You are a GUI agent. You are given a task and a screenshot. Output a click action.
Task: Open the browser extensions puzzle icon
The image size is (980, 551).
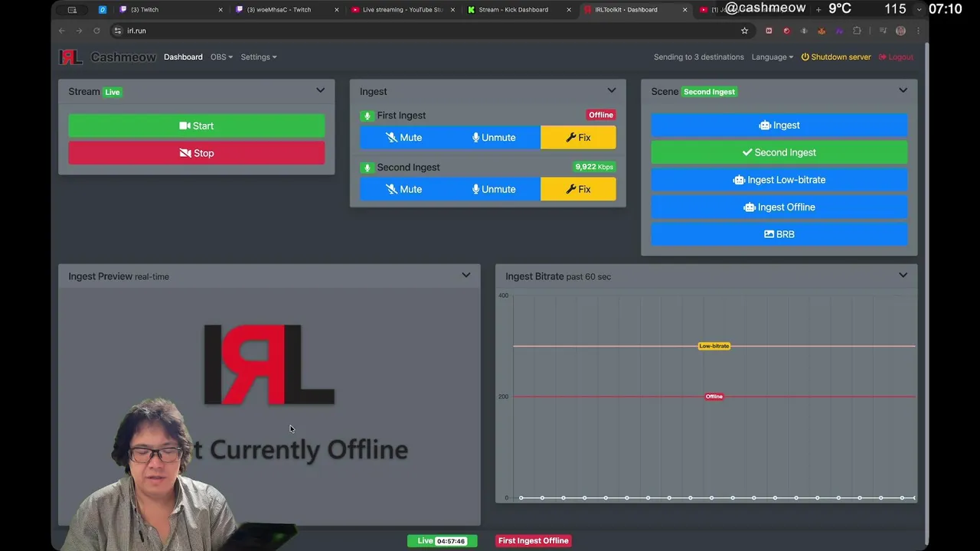(857, 31)
